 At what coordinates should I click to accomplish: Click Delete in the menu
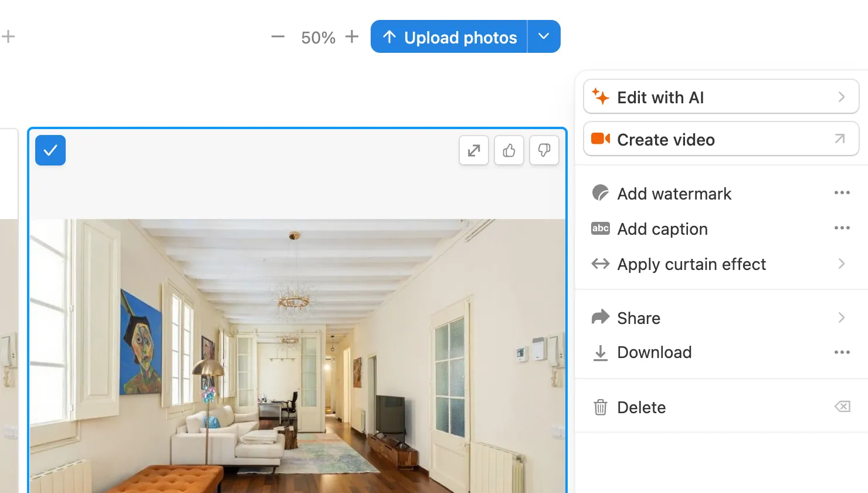pyautogui.click(x=721, y=407)
